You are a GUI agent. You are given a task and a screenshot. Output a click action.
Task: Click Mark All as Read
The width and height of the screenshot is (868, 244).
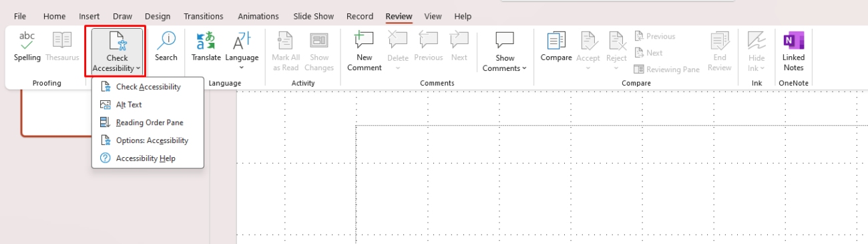tap(286, 51)
